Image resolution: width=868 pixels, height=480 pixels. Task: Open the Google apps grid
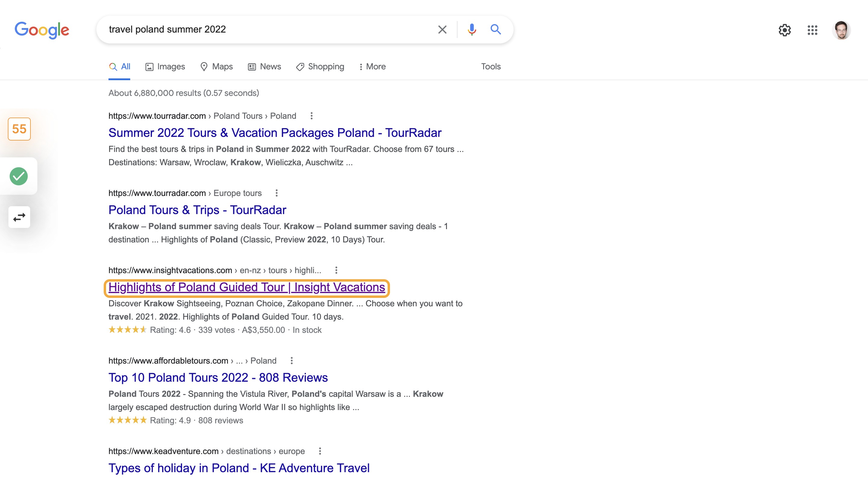click(x=813, y=30)
